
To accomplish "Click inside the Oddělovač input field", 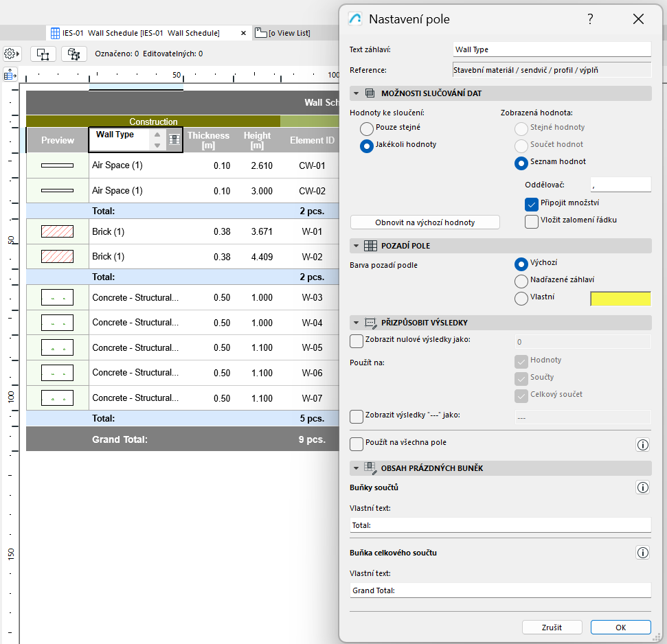I will 622,183.
